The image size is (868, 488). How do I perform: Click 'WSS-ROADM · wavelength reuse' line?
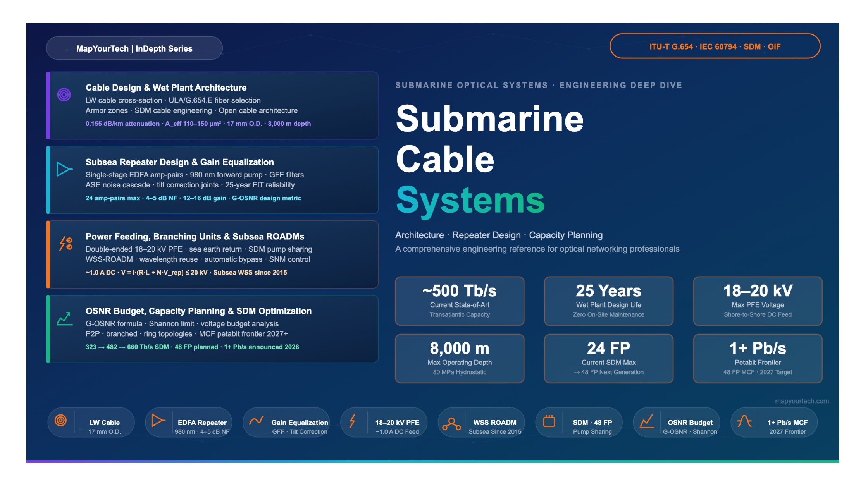click(198, 259)
